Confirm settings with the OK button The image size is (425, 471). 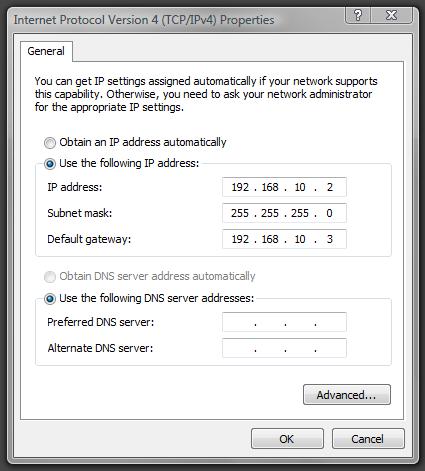point(287,439)
